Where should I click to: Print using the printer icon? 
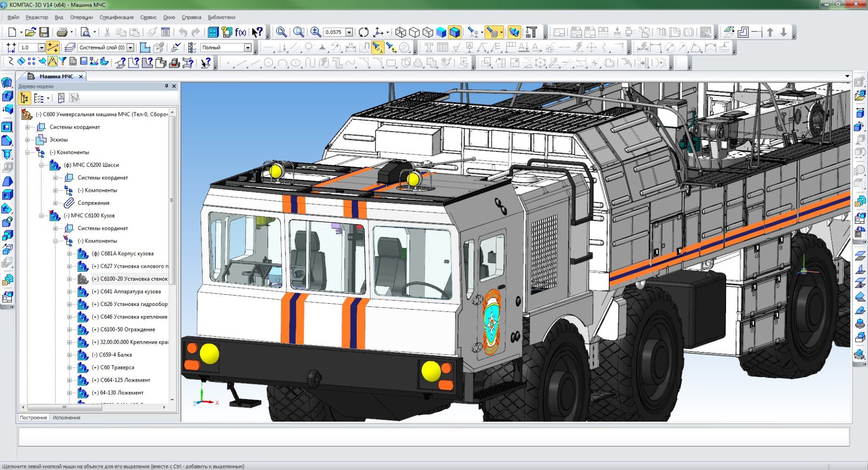(x=62, y=32)
